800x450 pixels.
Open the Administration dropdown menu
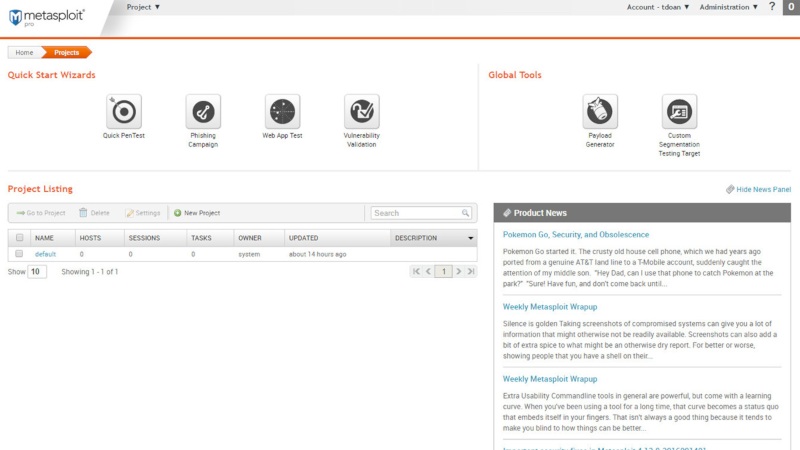(x=729, y=7)
